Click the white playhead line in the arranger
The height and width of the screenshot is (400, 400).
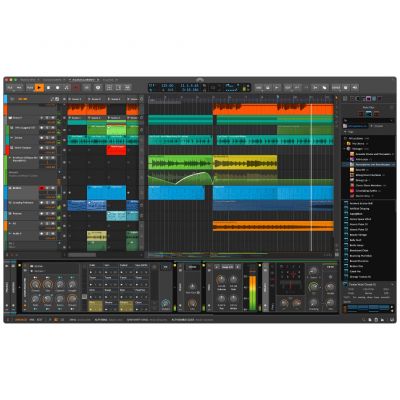(x=311, y=177)
